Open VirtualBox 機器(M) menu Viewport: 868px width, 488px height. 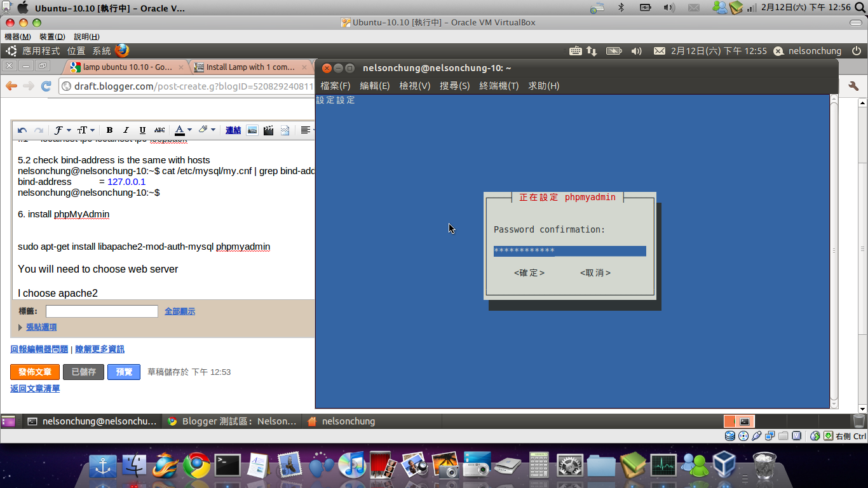point(18,37)
